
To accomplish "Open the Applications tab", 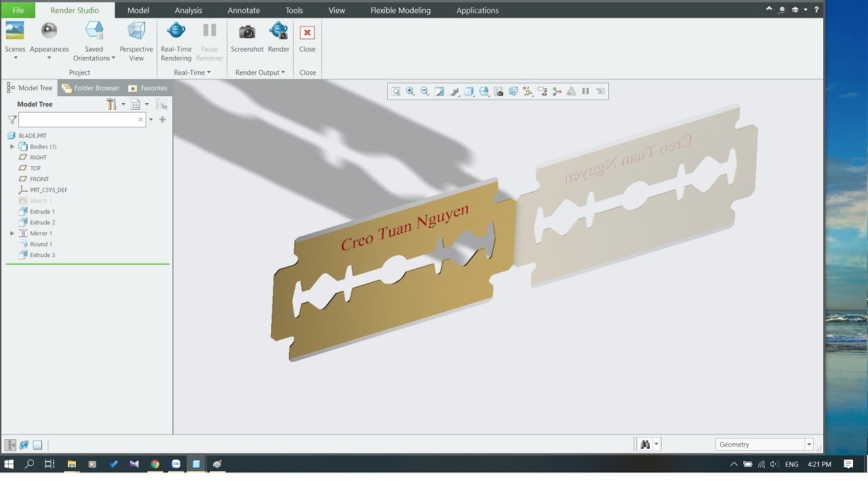I will coord(477,10).
